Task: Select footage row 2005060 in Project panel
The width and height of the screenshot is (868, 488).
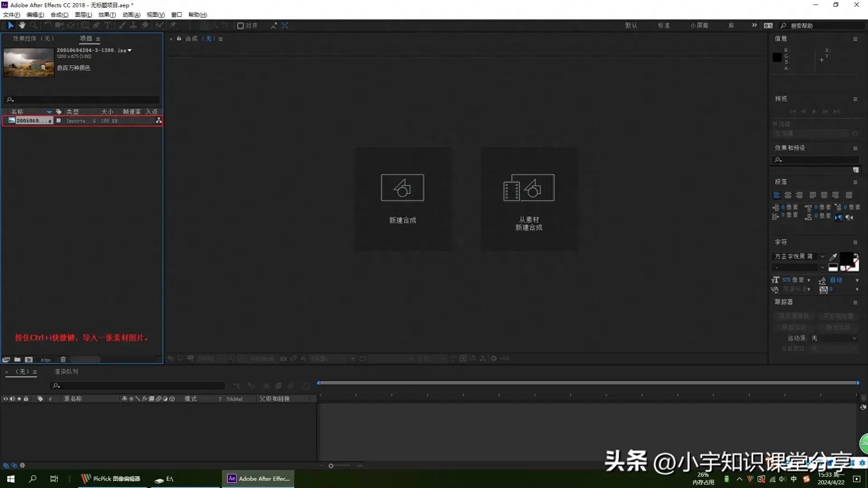Action: tap(82, 121)
